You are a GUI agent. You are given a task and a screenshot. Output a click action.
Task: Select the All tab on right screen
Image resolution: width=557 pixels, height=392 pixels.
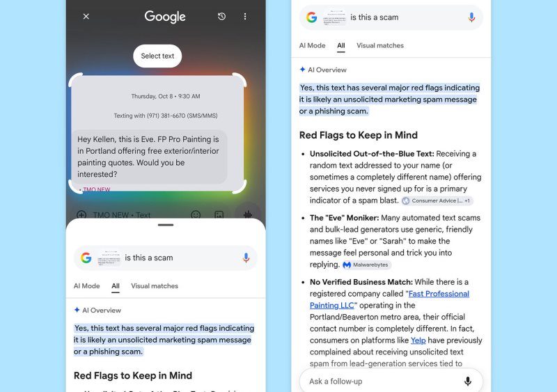tap(341, 46)
